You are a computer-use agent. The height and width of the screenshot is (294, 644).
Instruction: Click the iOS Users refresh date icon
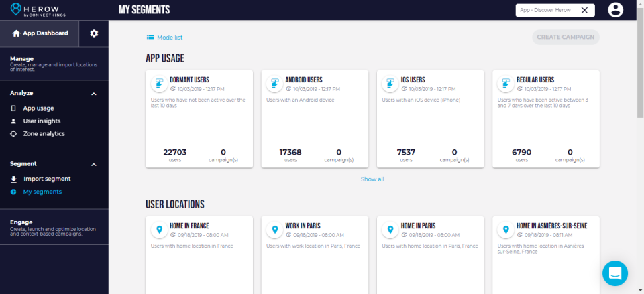404,89
